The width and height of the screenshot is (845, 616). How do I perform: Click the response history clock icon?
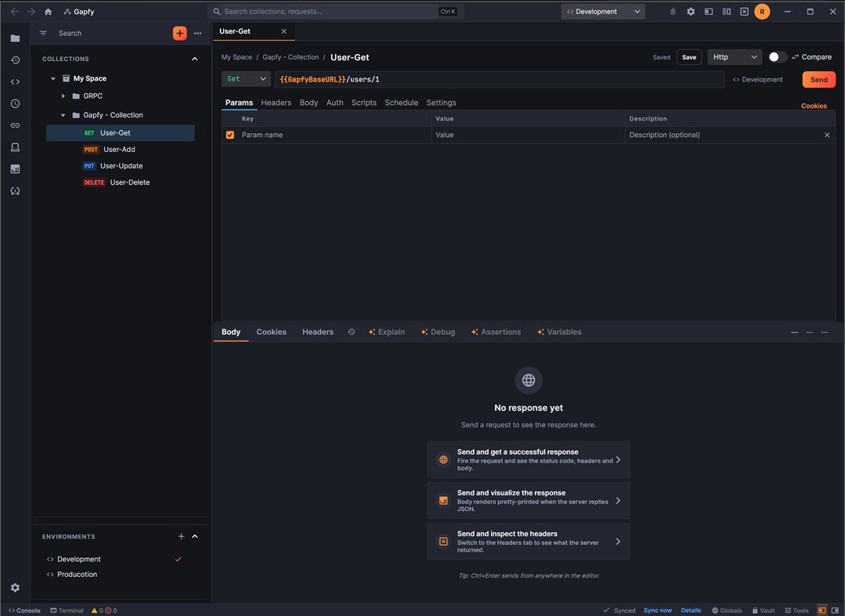click(x=351, y=332)
